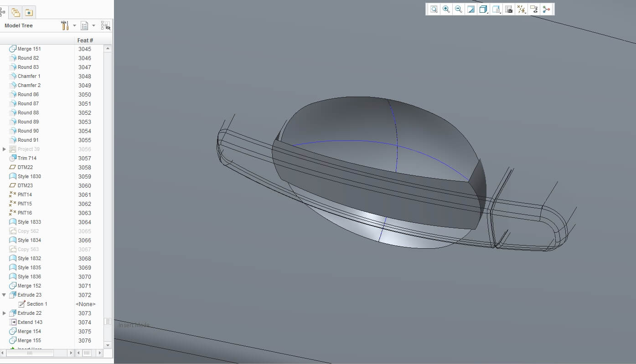636x364 pixels.
Task: Click the DTM22 datum plane icon
Action: (x=13, y=167)
